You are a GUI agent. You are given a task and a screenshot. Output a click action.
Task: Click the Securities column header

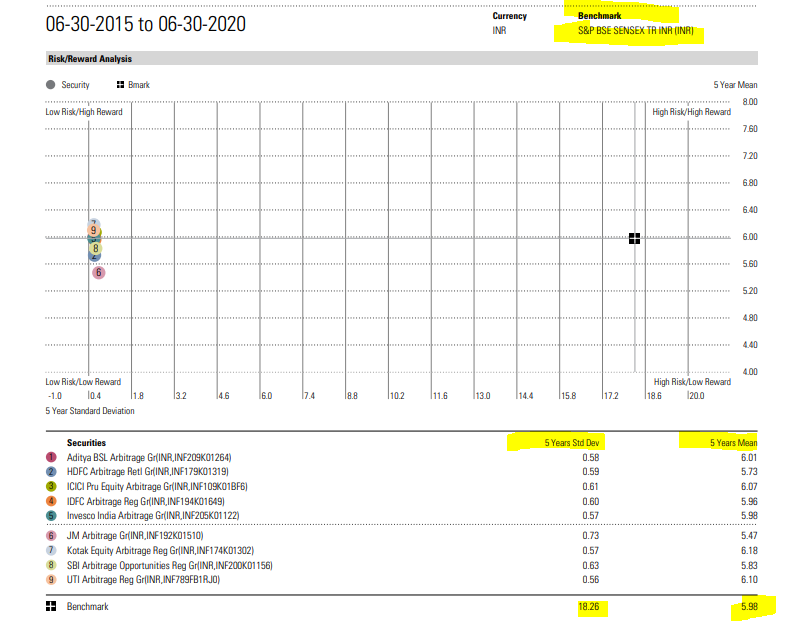click(x=86, y=443)
